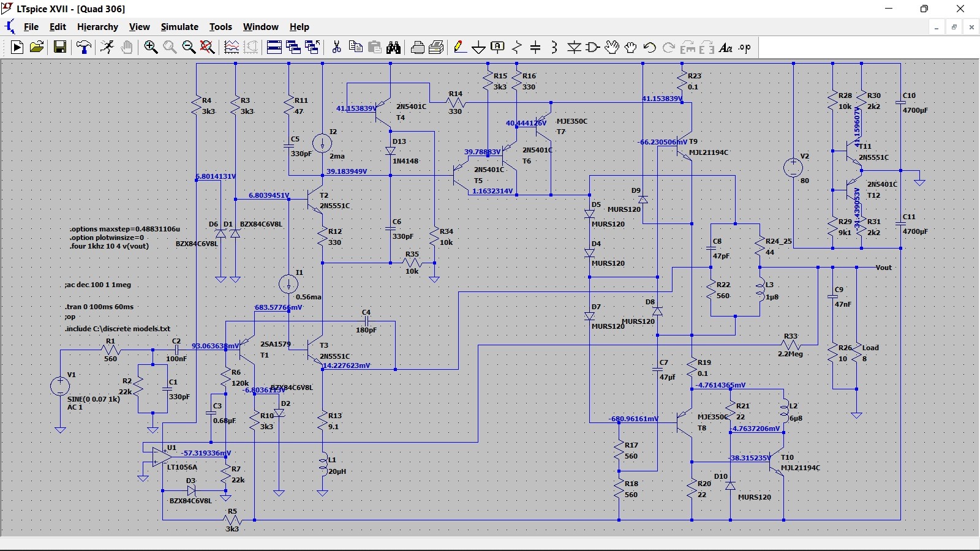Open the File menu
This screenshot has width=980, height=551.
coord(31,27)
